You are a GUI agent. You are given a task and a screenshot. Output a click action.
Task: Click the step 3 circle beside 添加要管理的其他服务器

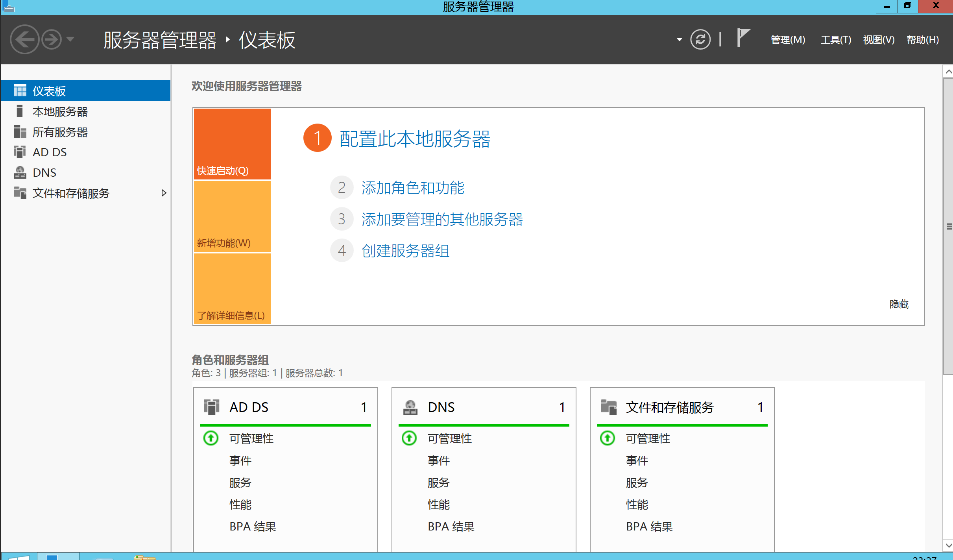tap(342, 219)
